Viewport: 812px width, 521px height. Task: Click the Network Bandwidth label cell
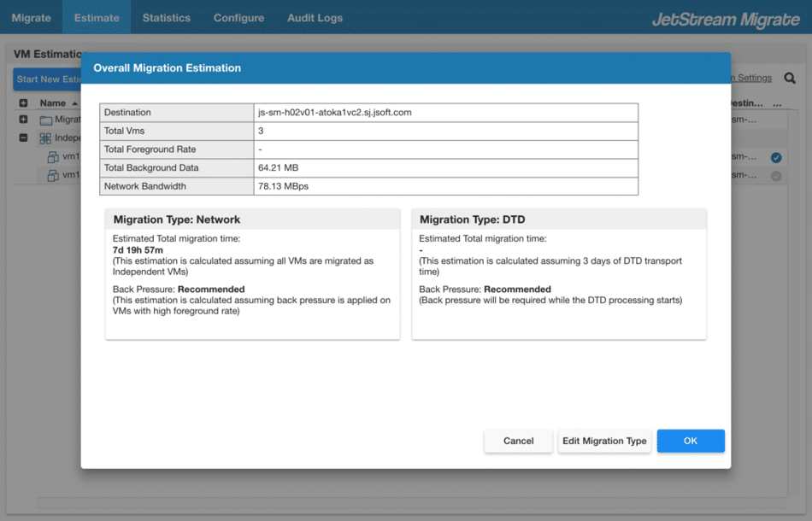[x=177, y=186]
